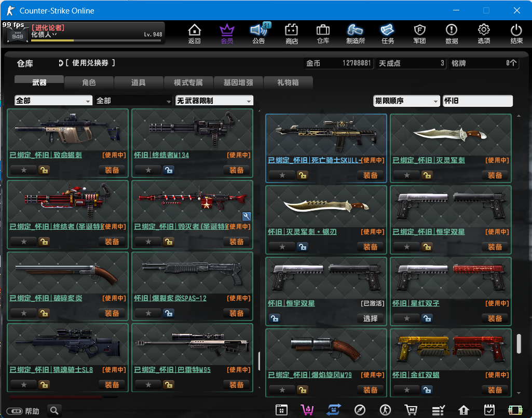The height and width of the screenshot is (418, 532).
Task: Select the 金红双蝎 dual pistols thumbnail
Action: [451, 349]
